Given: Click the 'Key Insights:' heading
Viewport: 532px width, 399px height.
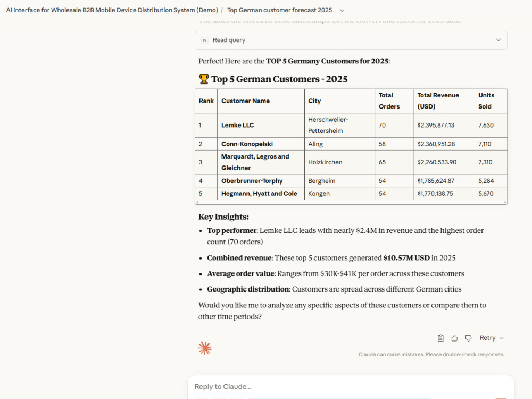Looking at the screenshot, I should pos(223,217).
